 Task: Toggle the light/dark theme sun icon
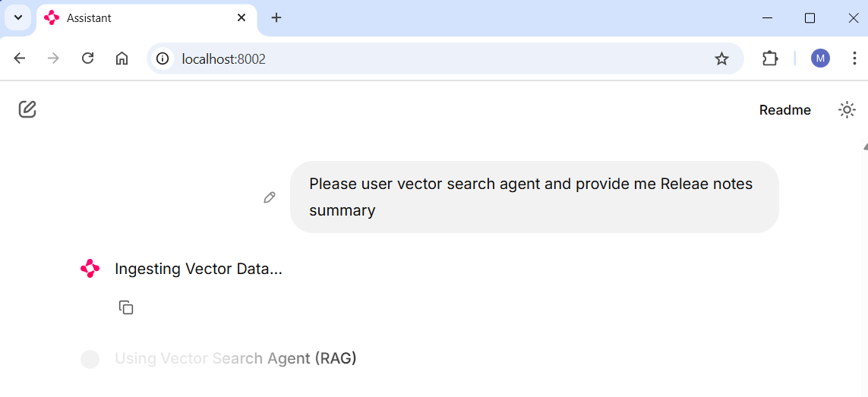[x=847, y=110]
